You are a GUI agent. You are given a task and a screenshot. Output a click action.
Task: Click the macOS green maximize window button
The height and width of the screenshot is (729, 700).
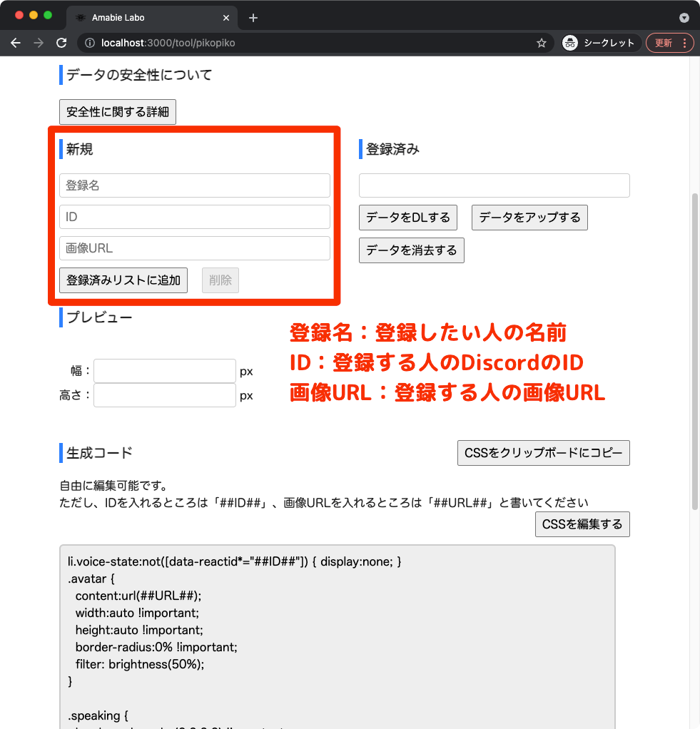pyautogui.click(x=47, y=16)
